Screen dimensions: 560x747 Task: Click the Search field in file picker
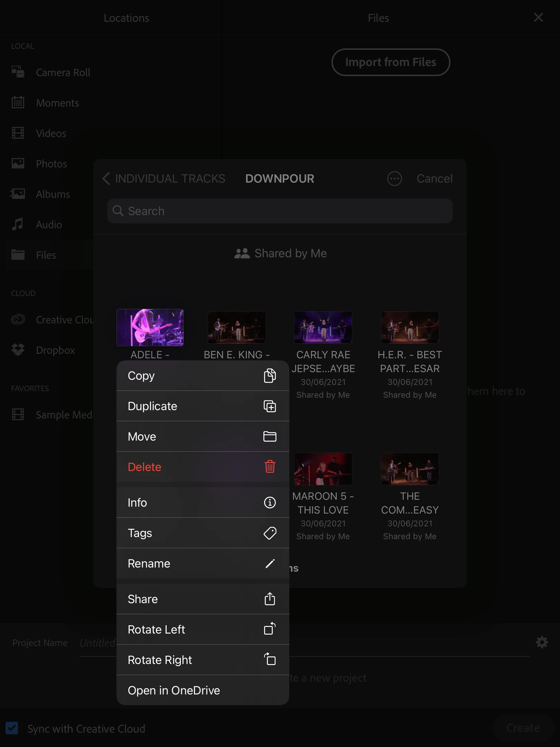[x=280, y=211]
